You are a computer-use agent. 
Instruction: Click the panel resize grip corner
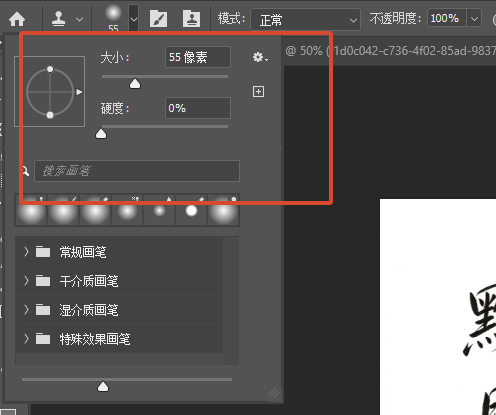(x=274, y=393)
